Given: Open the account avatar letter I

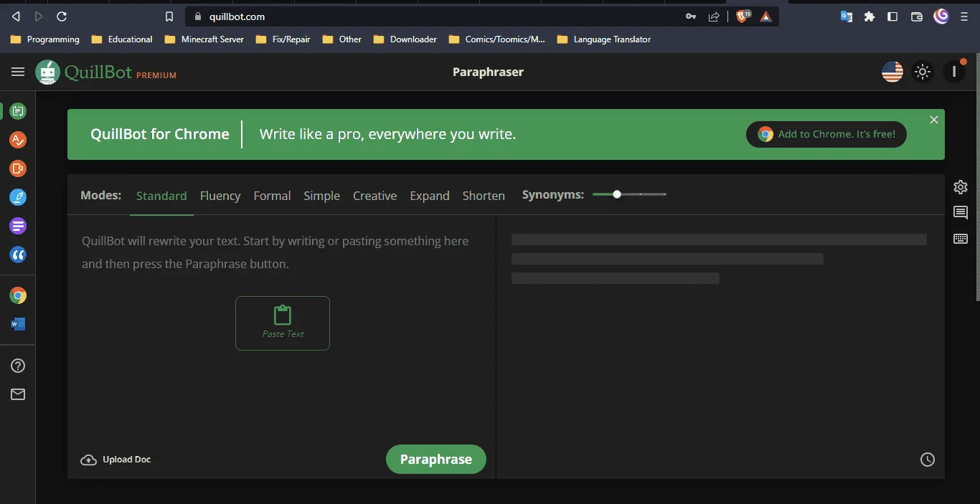Looking at the screenshot, I should click(953, 72).
